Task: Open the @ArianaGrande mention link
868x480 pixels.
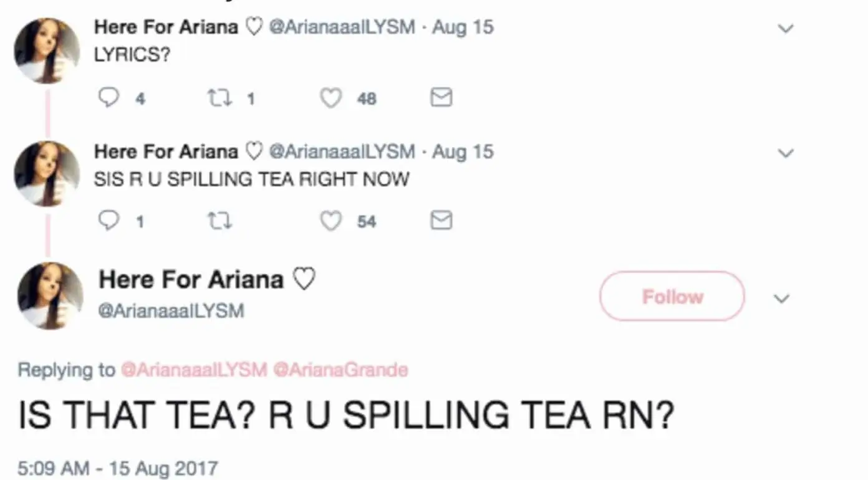Action: pyautogui.click(x=340, y=370)
